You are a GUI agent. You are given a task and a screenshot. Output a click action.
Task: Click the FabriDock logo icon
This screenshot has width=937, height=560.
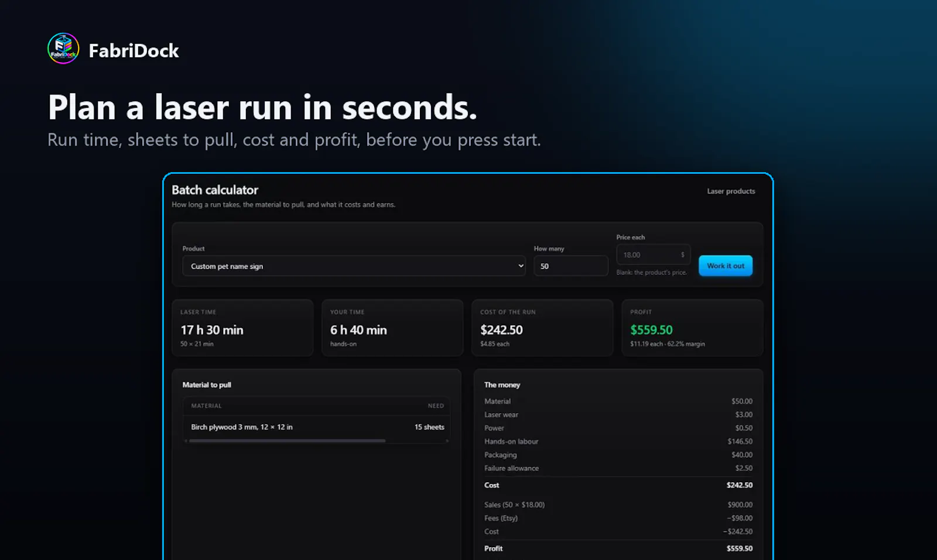tap(63, 49)
